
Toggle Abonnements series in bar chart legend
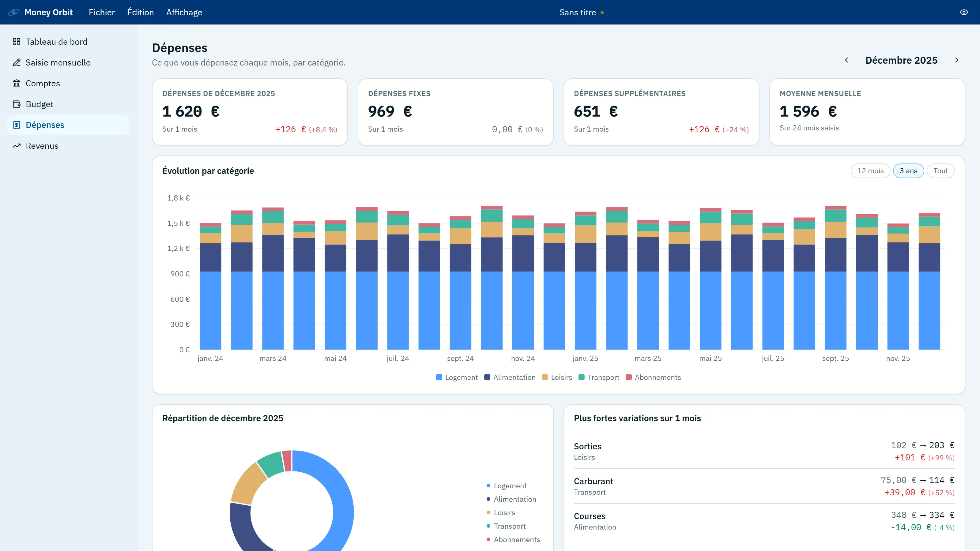(653, 377)
